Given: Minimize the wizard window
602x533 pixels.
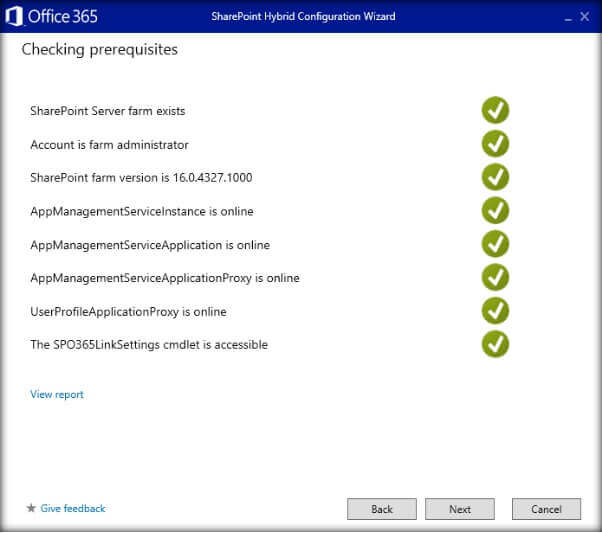Looking at the screenshot, I should point(568,18).
